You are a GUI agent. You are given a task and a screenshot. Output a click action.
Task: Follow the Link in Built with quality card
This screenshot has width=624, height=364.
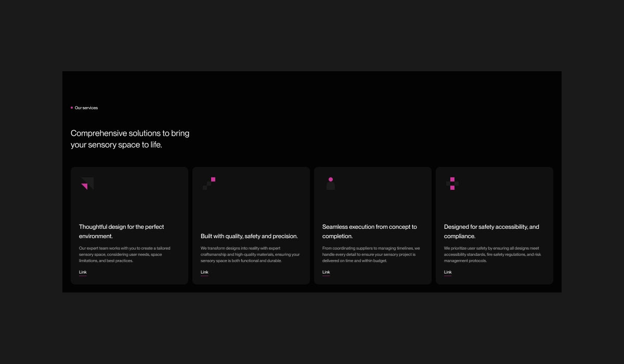tap(204, 272)
